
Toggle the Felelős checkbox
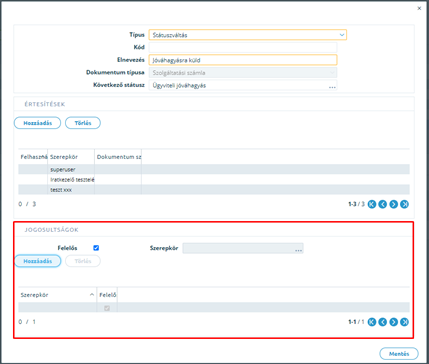tap(96, 248)
